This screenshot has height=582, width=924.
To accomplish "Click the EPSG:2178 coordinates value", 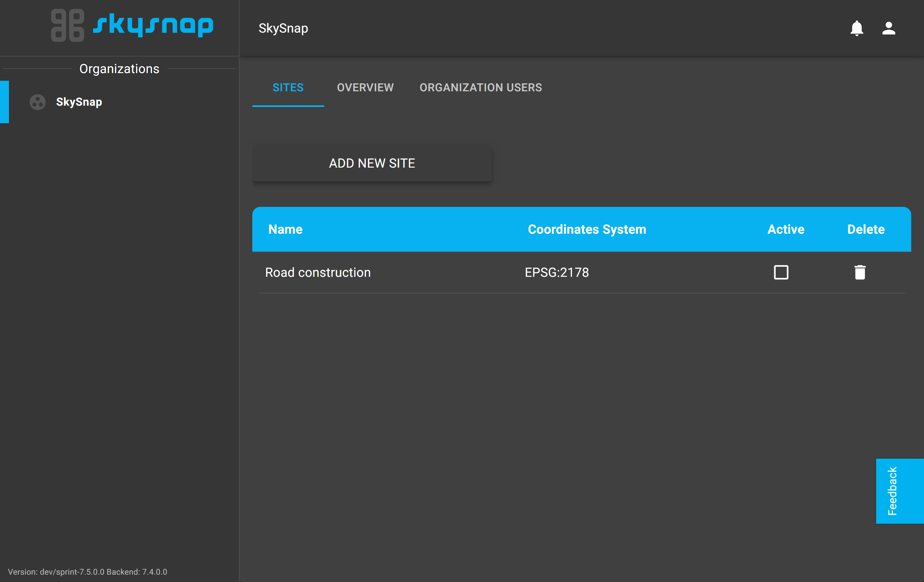I will pyautogui.click(x=556, y=272).
